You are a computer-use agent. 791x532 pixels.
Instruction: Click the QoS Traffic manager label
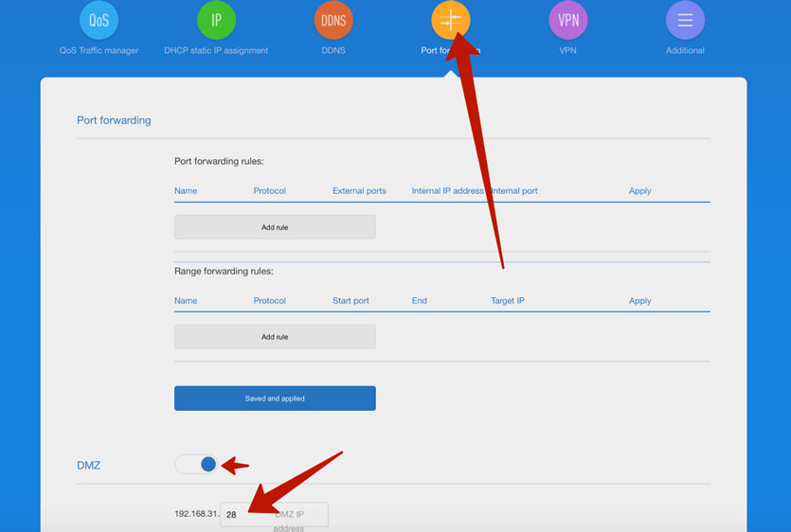(x=99, y=50)
